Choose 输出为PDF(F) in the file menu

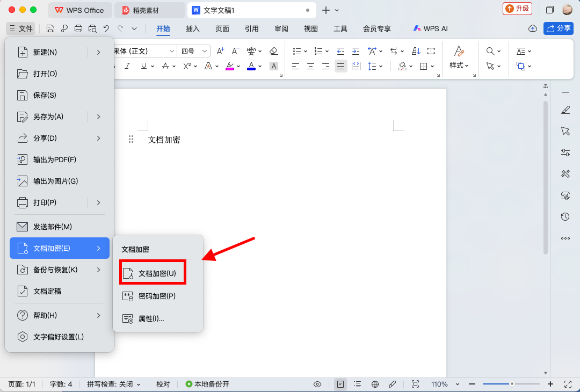tap(55, 159)
